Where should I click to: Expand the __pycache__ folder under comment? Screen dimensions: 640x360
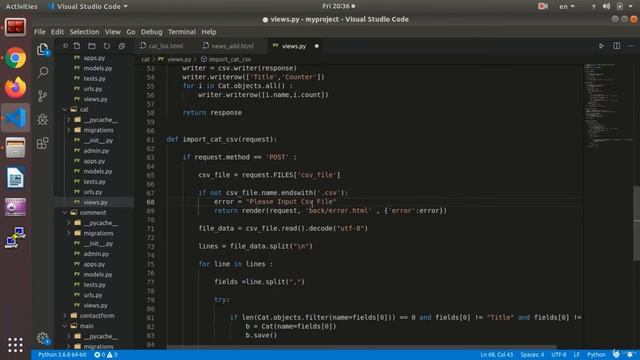pos(69,223)
